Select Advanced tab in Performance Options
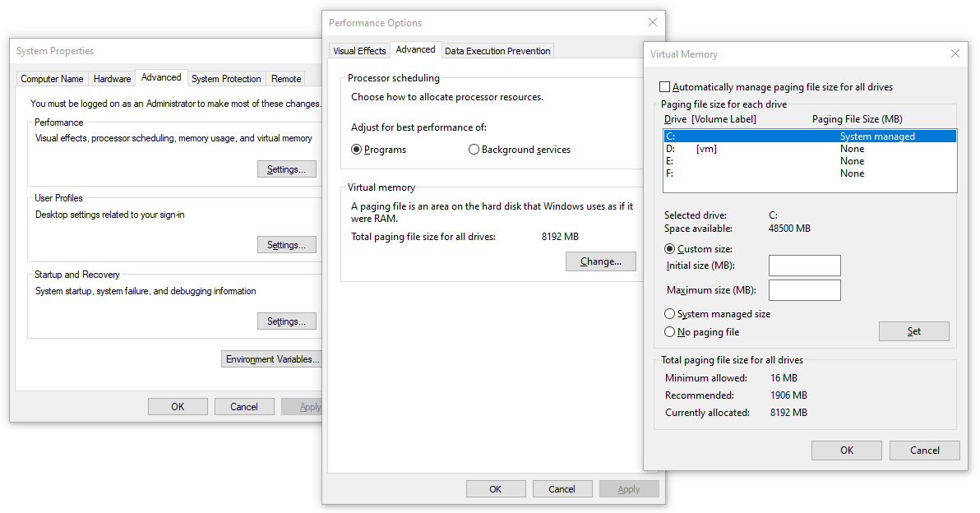980x513 pixels. coord(416,49)
